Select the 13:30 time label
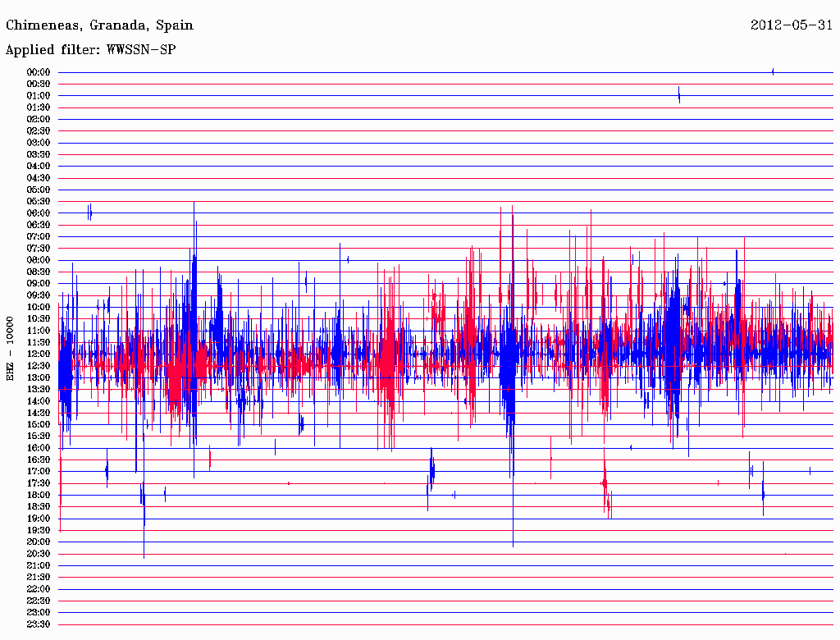Screen dimensions: 840x640 [x=38, y=390]
